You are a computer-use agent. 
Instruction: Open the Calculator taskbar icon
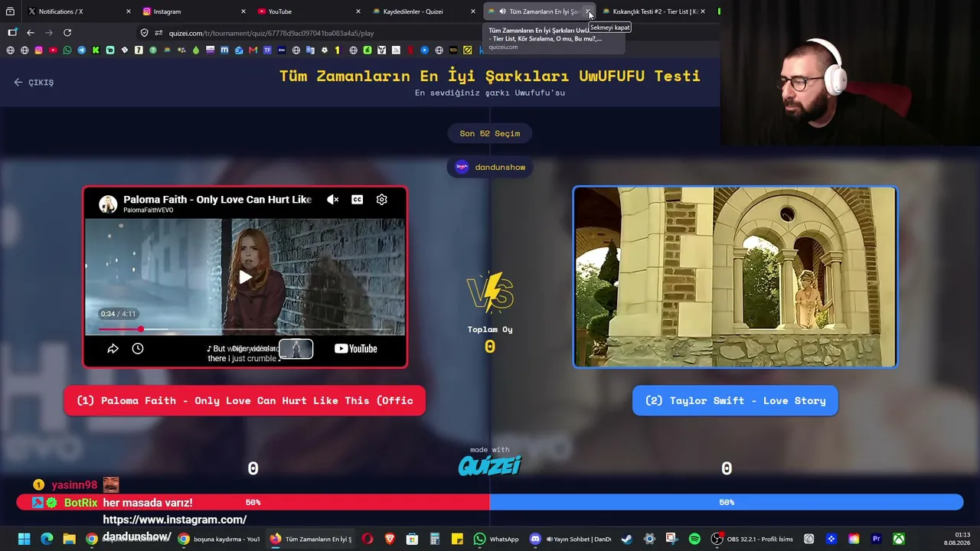click(434, 539)
